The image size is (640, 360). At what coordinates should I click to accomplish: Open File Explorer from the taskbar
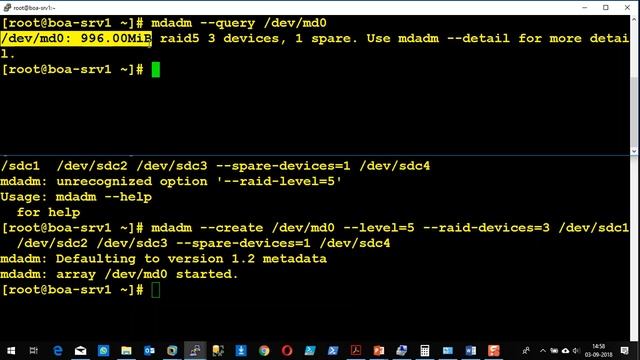(x=126, y=351)
